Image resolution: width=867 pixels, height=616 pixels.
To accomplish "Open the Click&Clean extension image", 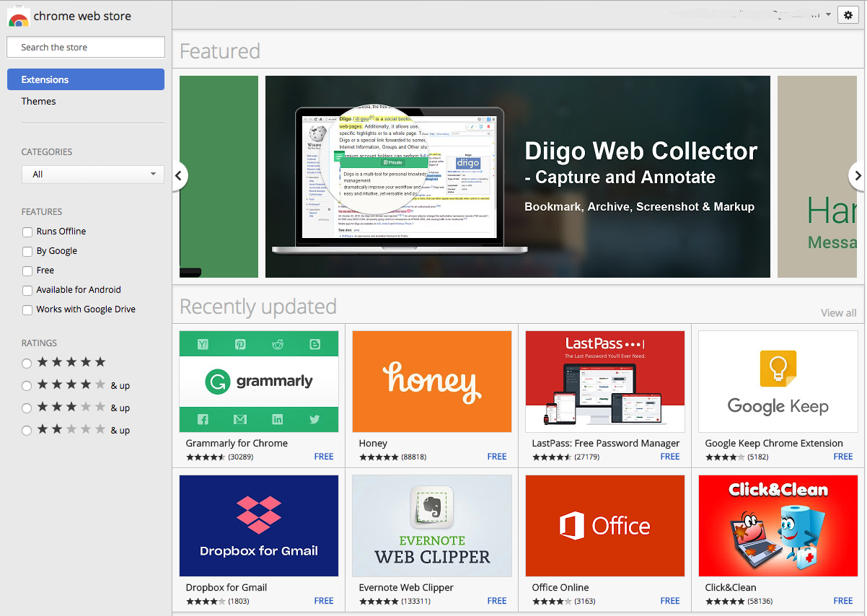I will [x=778, y=526].
